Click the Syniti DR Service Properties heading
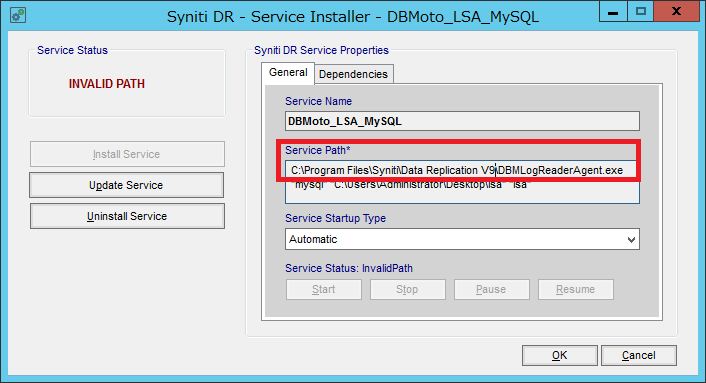Viewport: 706px width, 383px height. pyautogui.click(x=321, y=50)
